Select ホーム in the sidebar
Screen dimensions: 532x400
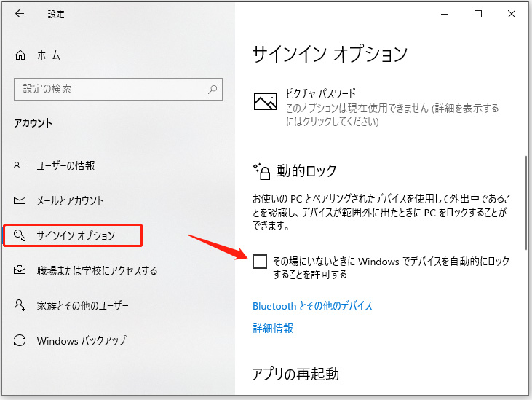click(x=49, y=55)
